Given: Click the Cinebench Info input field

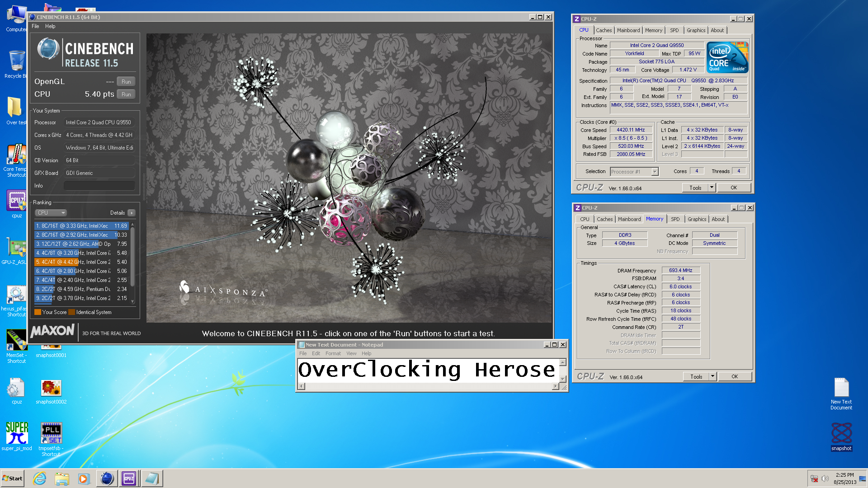Looking at the screenshot, I should [x=99, y=186].
